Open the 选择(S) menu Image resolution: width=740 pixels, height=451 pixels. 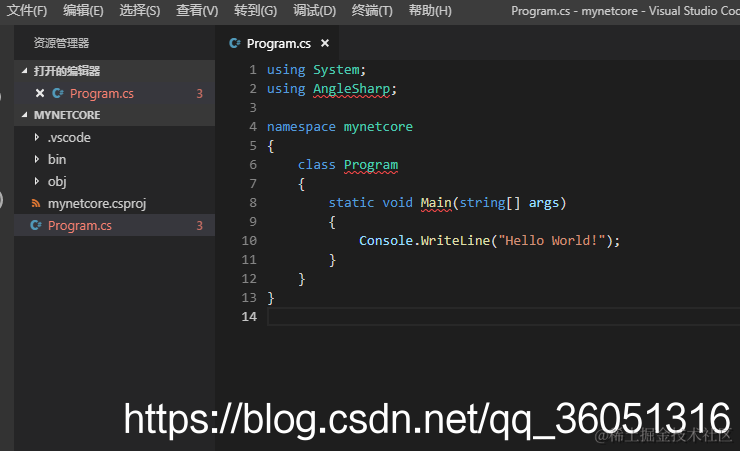pyautogui.click(x=140, y=10)
